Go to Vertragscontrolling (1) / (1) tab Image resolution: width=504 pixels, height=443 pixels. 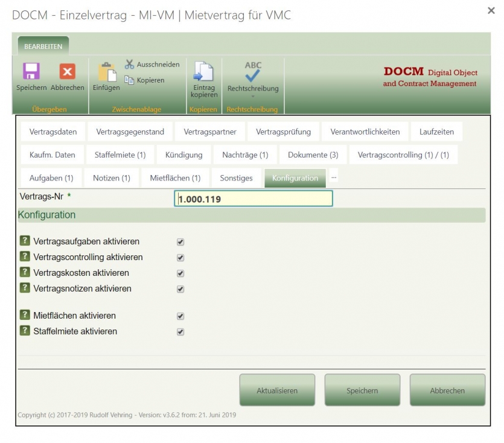click(403, 155)
